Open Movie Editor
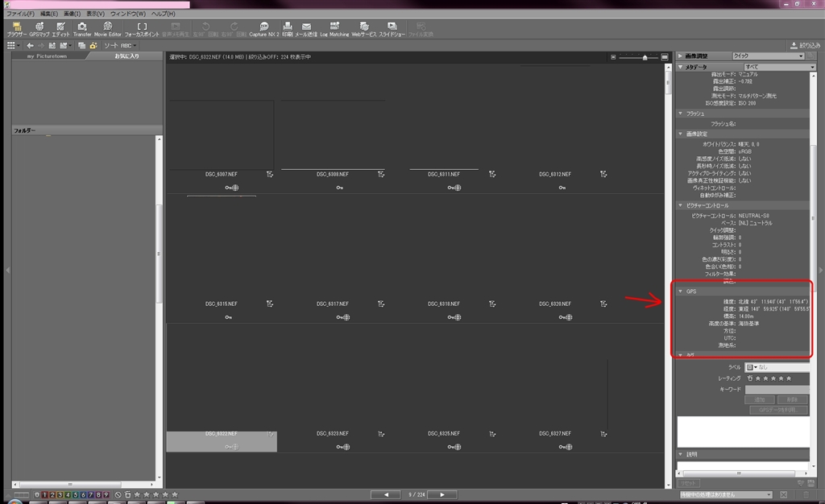The width and height of the screenshot is (825, 504). coord(108,29)
